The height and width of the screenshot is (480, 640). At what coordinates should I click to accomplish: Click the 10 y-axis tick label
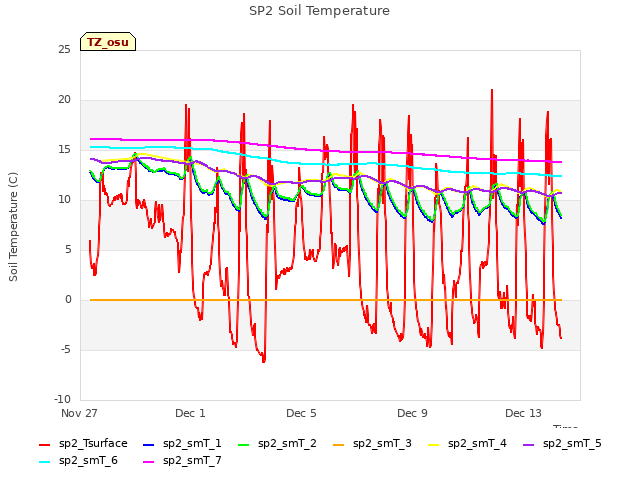[x=64, y=200]
